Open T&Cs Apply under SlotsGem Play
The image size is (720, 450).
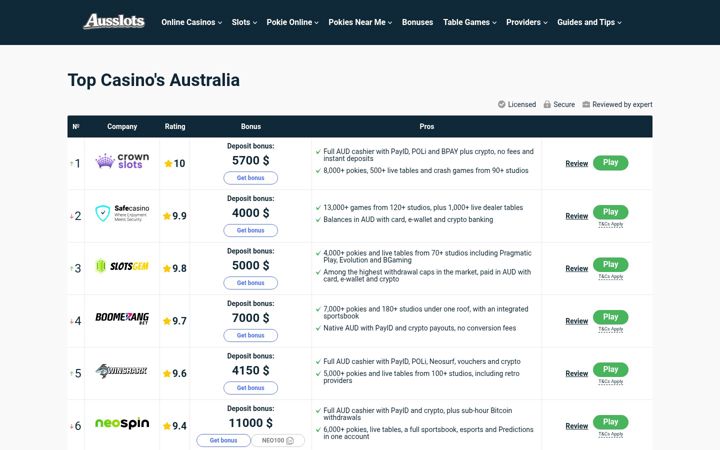(611, 276)
